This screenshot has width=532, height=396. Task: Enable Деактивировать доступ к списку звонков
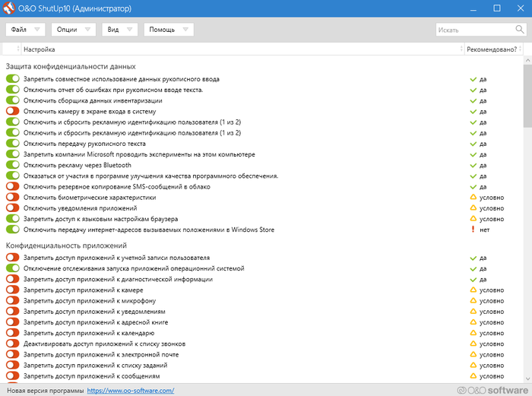pos(13,344)
